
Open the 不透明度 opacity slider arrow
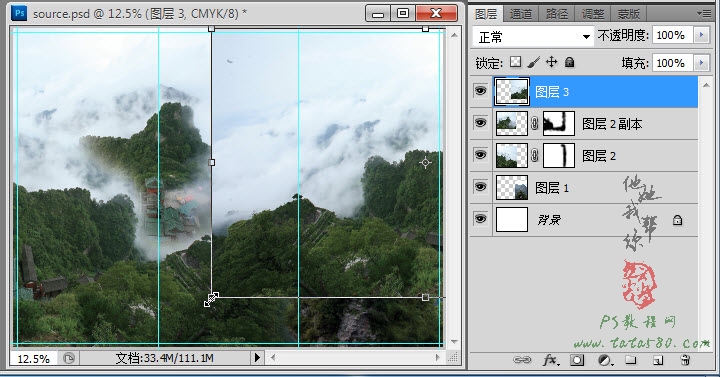(x=701, y=35)
